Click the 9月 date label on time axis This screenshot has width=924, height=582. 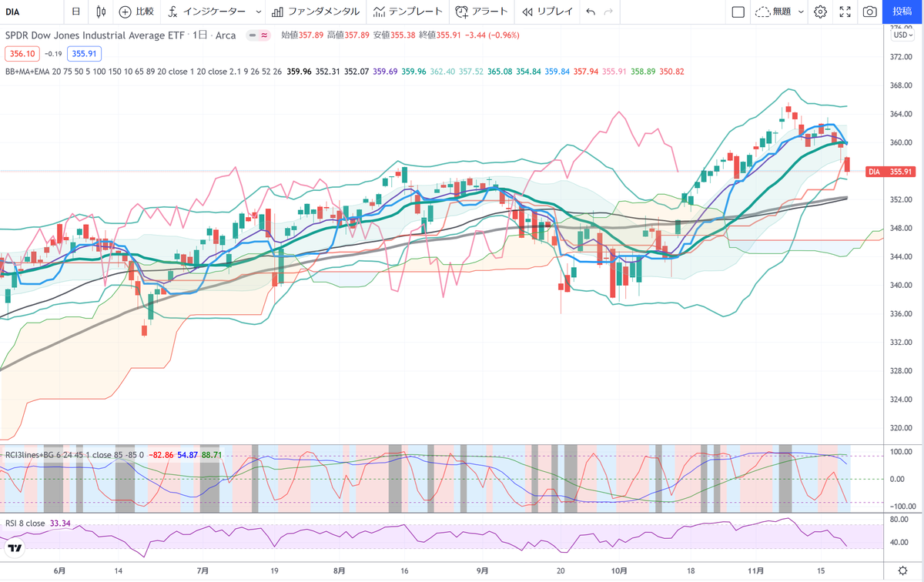[482, 571]
